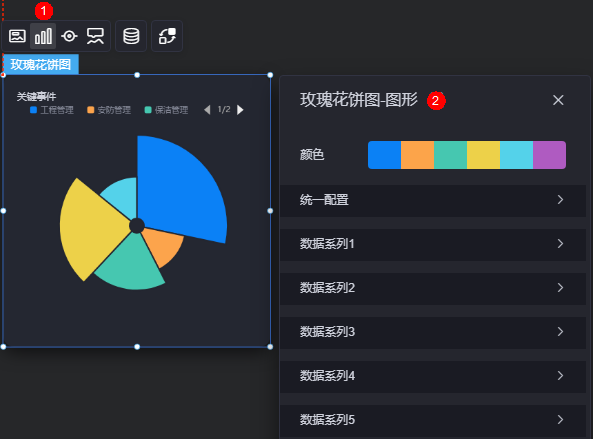
Task: Expand 数据系列1 settings
Action: [433, 244]
